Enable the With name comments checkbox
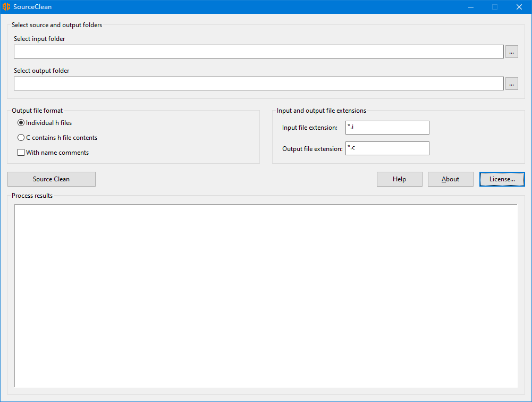The height and width of the screenshot is (402, 532). [21, 153]
